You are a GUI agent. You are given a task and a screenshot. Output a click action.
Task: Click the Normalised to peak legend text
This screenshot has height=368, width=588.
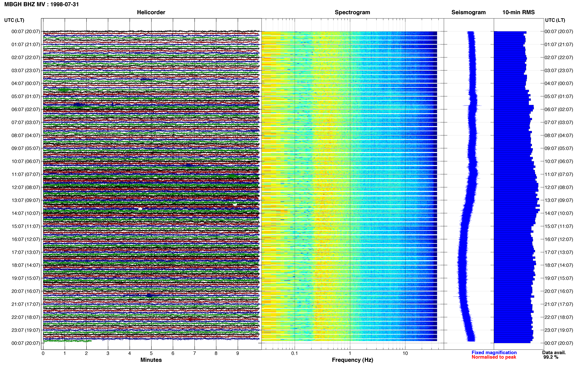tap(494, 357)
